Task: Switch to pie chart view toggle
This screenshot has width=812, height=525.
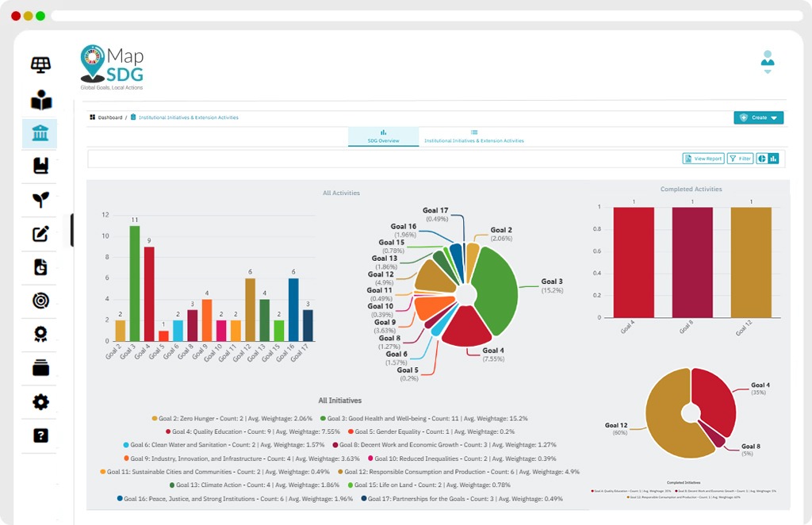Action: click(x=762, y=159)
